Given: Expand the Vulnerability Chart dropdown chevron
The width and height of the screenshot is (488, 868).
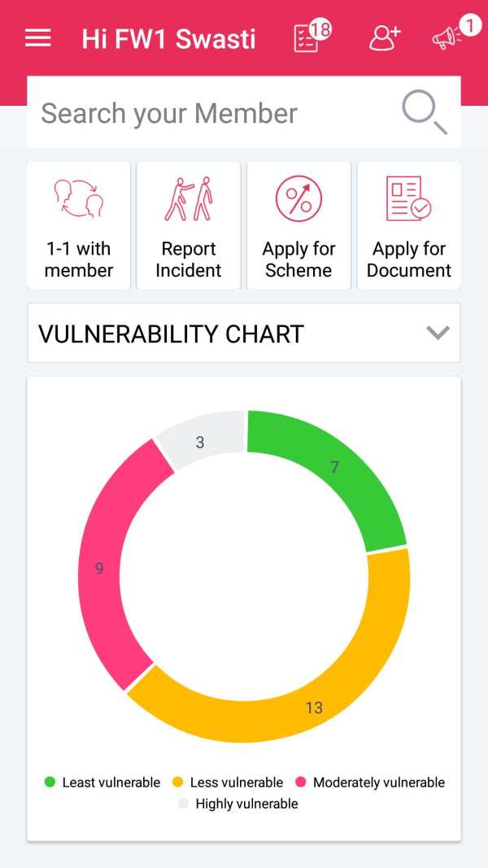Looking at the screenshot, I should tap(438, 333).
